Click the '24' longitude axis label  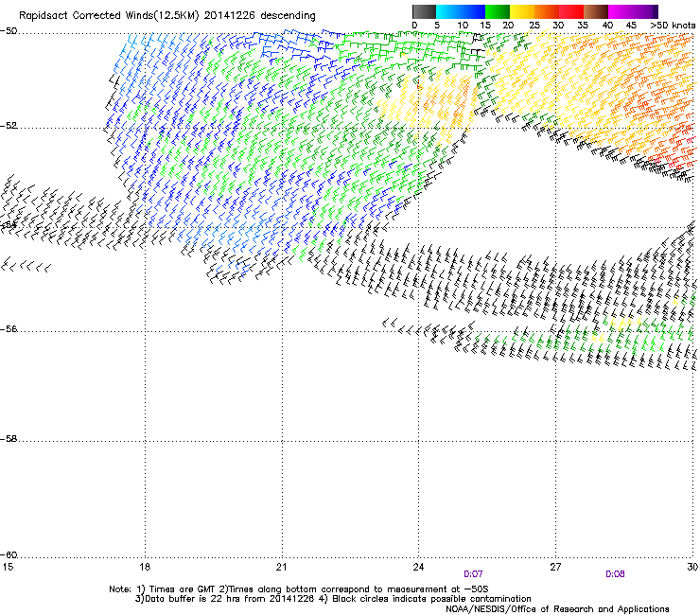coord(418,567)
